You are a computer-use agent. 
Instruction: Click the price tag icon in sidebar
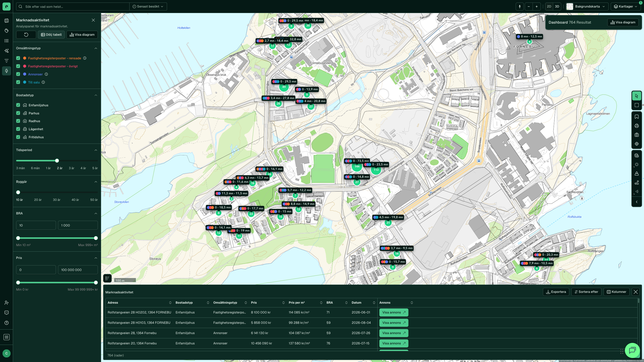(x=7, y=31)
